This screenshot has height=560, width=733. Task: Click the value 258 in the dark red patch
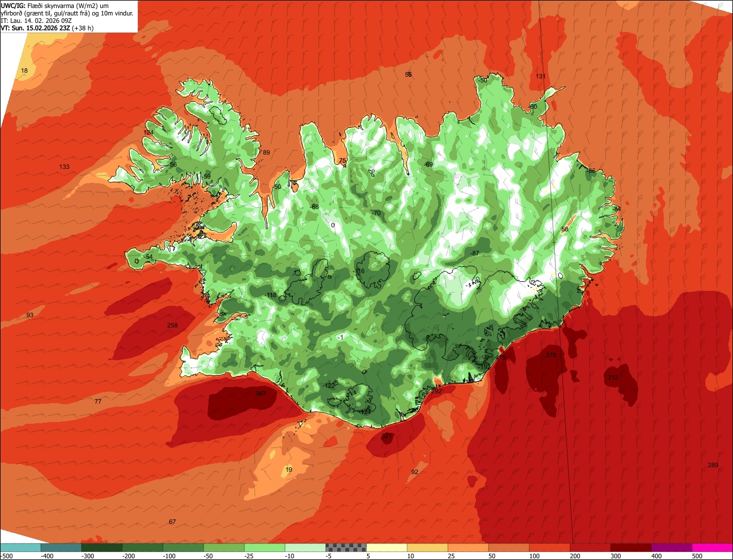(x=172, y=325)
